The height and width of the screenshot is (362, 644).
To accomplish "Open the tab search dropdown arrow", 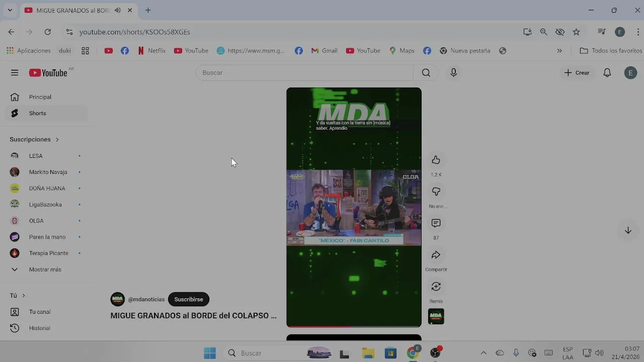I will [10, 10].
